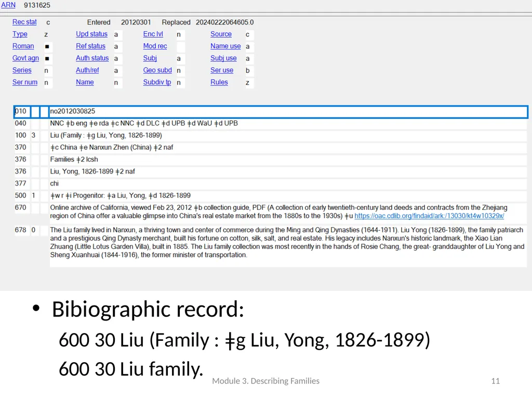Image resolution: width=532 pixels, height=399 pixels.
Task: Click the empty Mod rec value field
Action: pos(180,46)
